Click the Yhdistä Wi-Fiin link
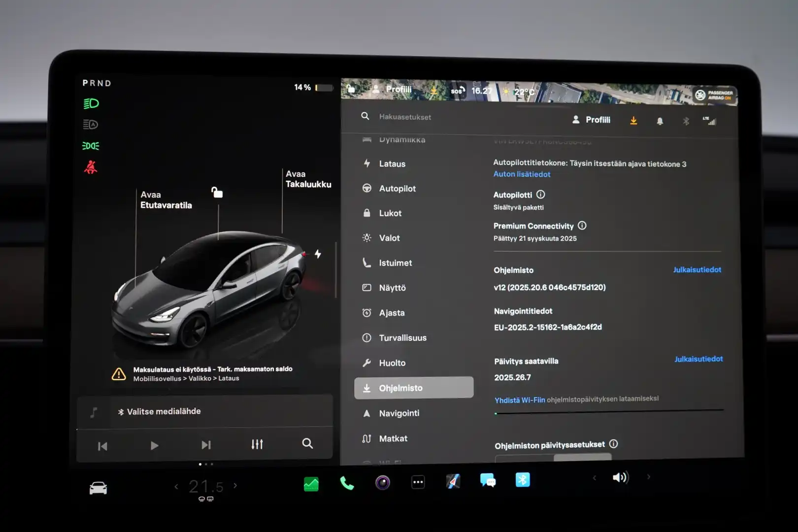The image size is (798, 532). click(x=520, y=400)
